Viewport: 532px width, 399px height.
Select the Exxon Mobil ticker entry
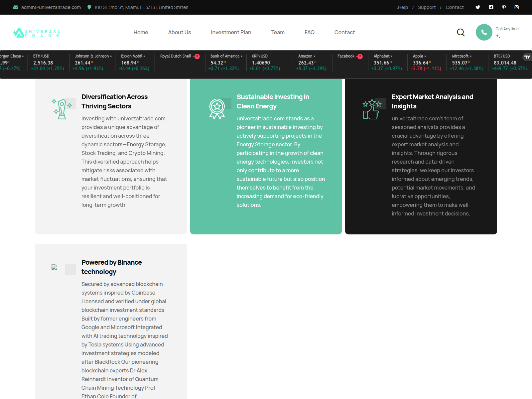tap(135, 62)
